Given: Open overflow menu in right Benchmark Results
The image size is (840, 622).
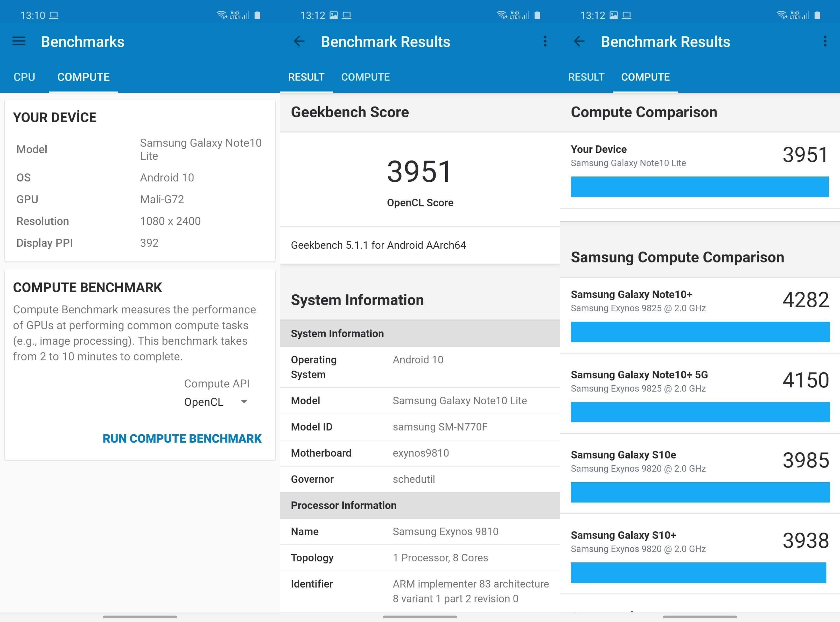Looking at the screenshot, I should pos(824,41).
